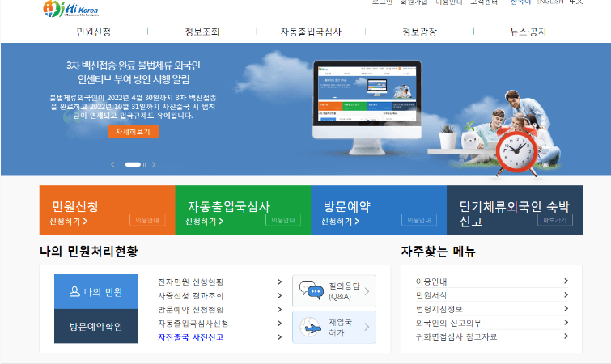Click the airplane globe icon for 재입국 허가
The width and height of the screenshot is (611, 364).
[x=311, y=328]
